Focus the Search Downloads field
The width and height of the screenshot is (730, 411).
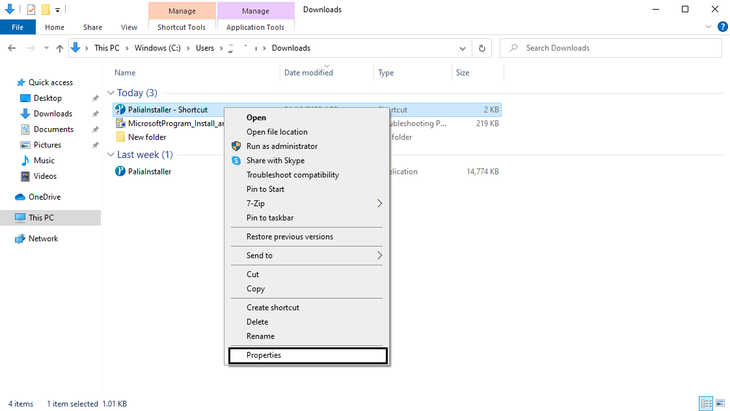pyautogui.click(x=611, y=48)
